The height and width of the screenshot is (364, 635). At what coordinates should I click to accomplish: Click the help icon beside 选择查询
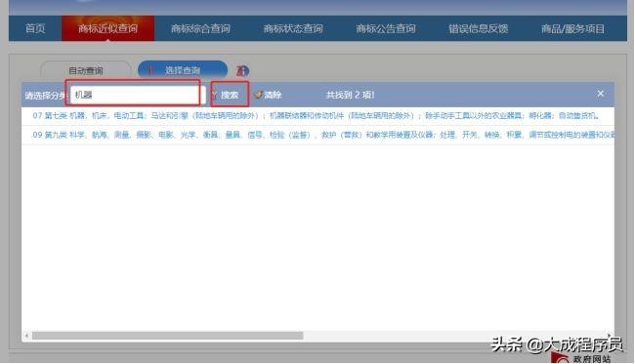pyautogui.click(x=242, y=71)
